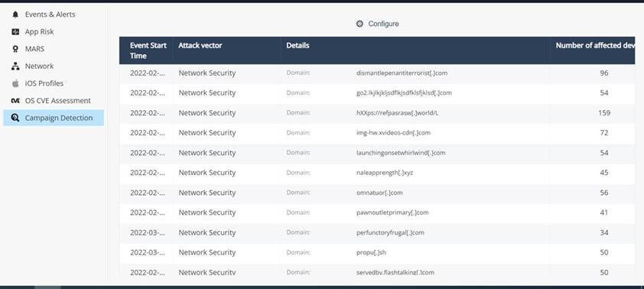Select domain img-hw.xvideos-cdn[.]com
Viewport: 644px width, 289px height.
pos(393,132)
